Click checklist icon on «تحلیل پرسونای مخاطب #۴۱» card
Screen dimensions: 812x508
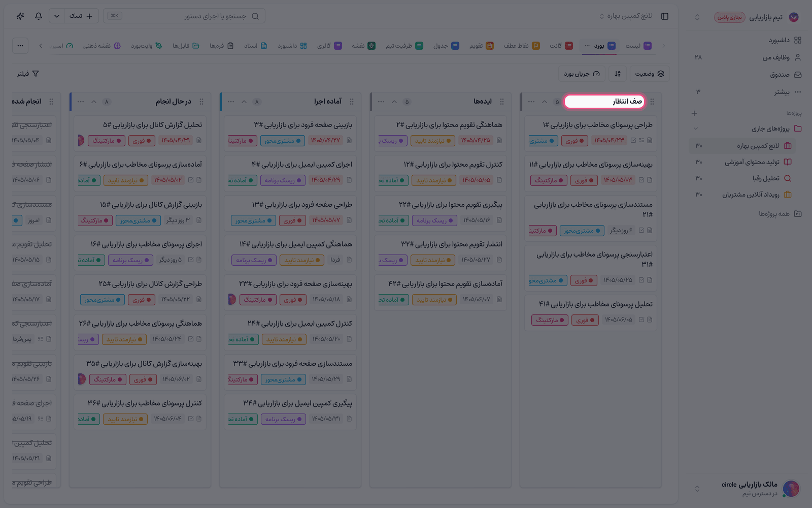641,320
